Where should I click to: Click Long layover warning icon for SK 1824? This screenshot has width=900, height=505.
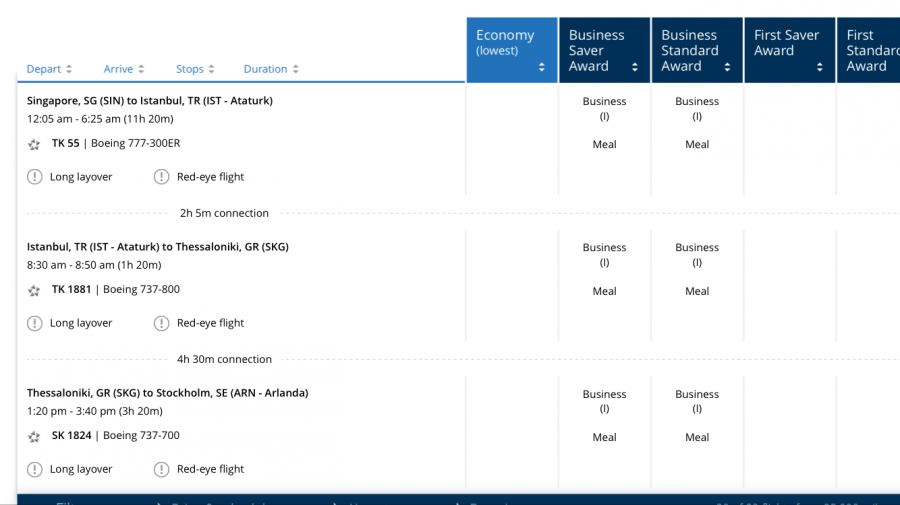point(35,469)
